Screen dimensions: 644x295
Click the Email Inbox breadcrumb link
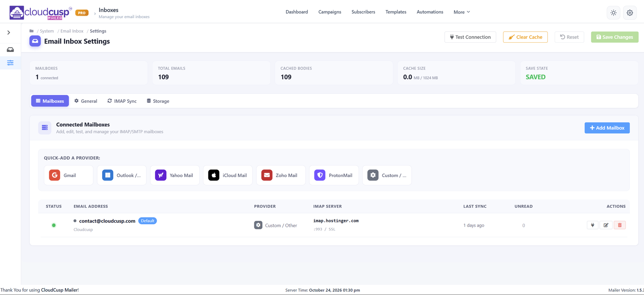(72, 31)
